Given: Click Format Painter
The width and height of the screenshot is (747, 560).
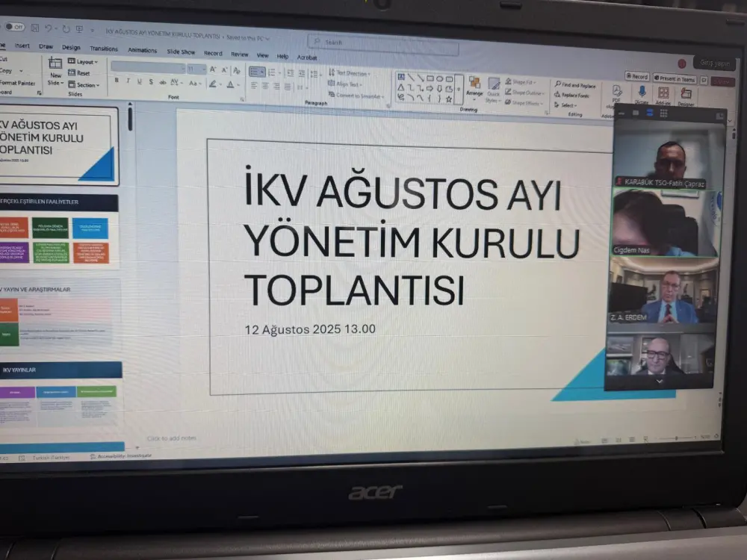Looking at the screenshot, I should point(18,83).
